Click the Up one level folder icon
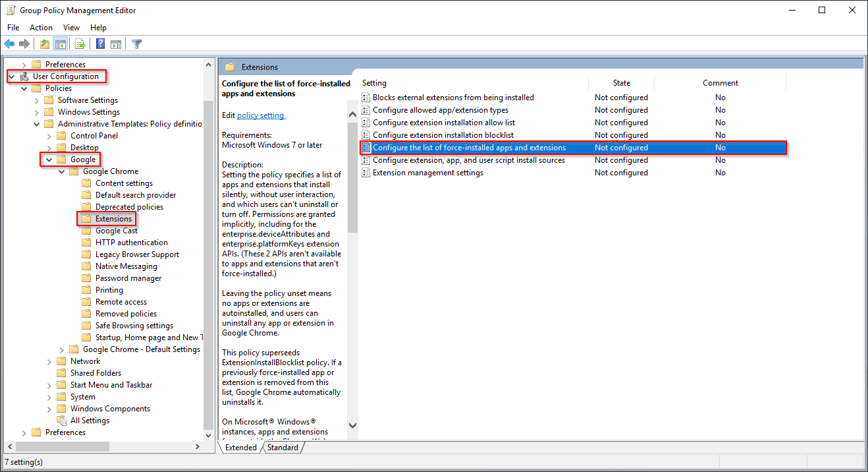Screen dimensions: 868x472 pyautogui.click(x=44, y=44)
